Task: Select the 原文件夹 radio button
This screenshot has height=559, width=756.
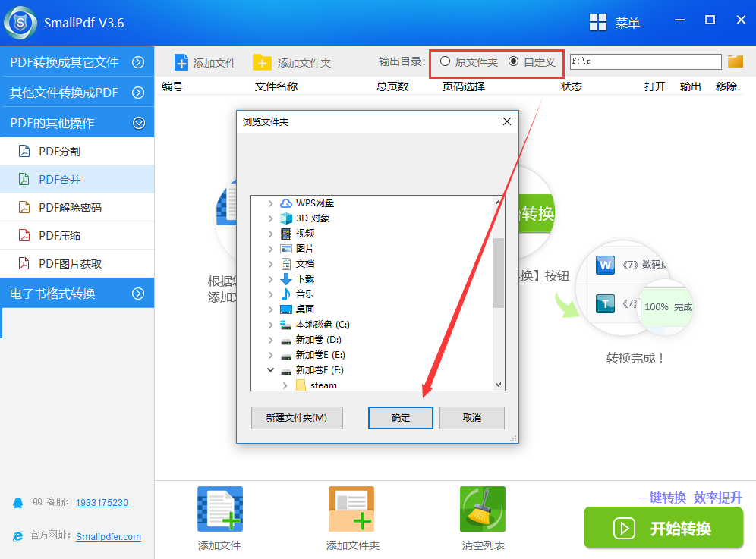Action: 445,61
